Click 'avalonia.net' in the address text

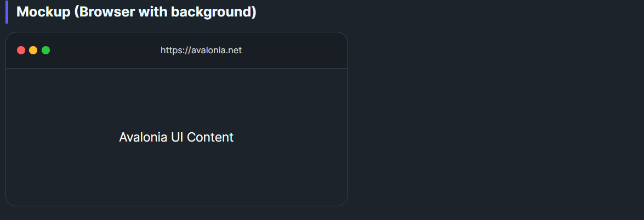216,50
